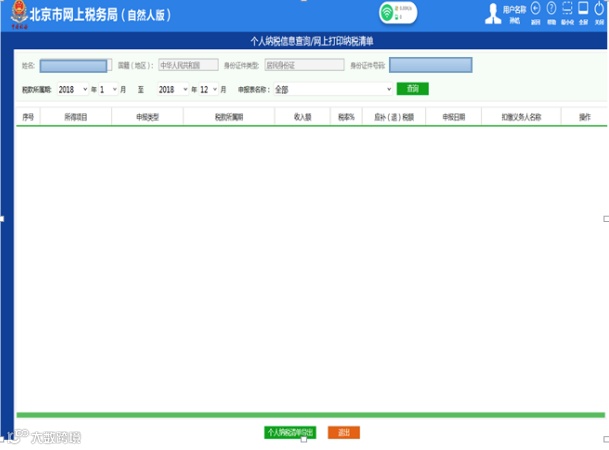Viewport: 609px width, 450px height.
Task: Switch to fullscreen via the 全屏 icon
Action: [583, 8]
